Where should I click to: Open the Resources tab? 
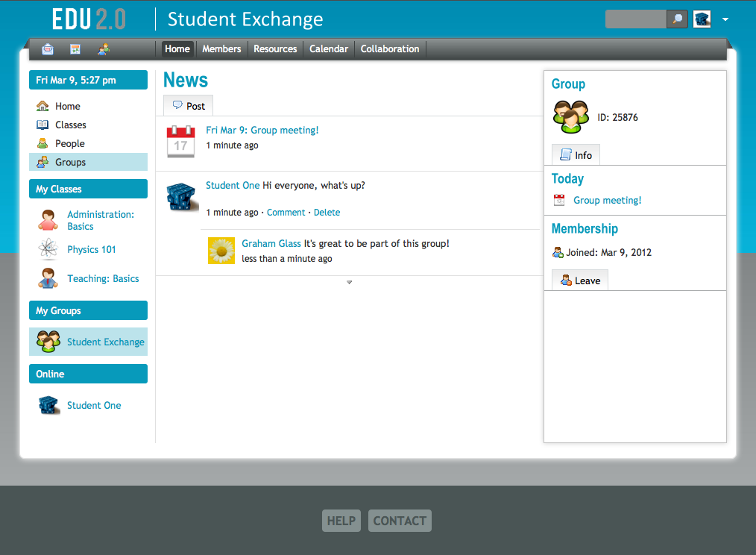click(275, 49)
